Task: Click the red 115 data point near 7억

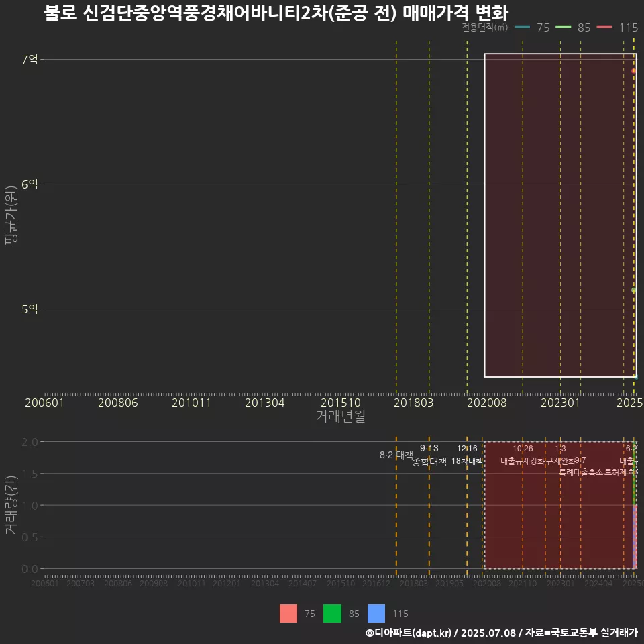Action: click(634, 71)
